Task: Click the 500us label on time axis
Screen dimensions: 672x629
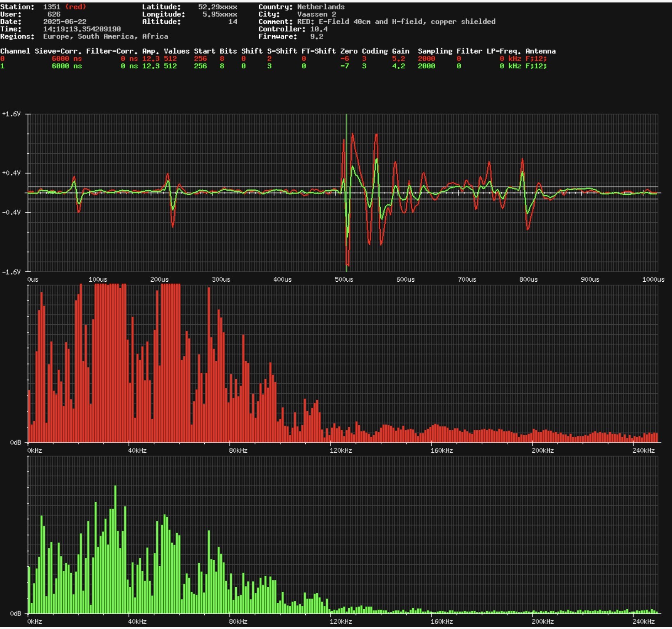Action: click(x=344, y=280)
